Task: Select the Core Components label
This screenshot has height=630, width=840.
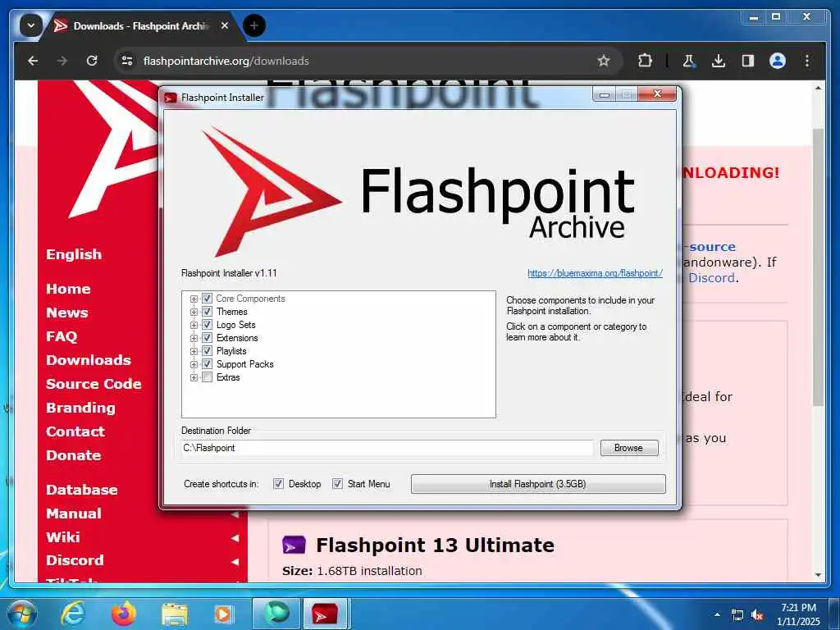Action: [250, 299]
